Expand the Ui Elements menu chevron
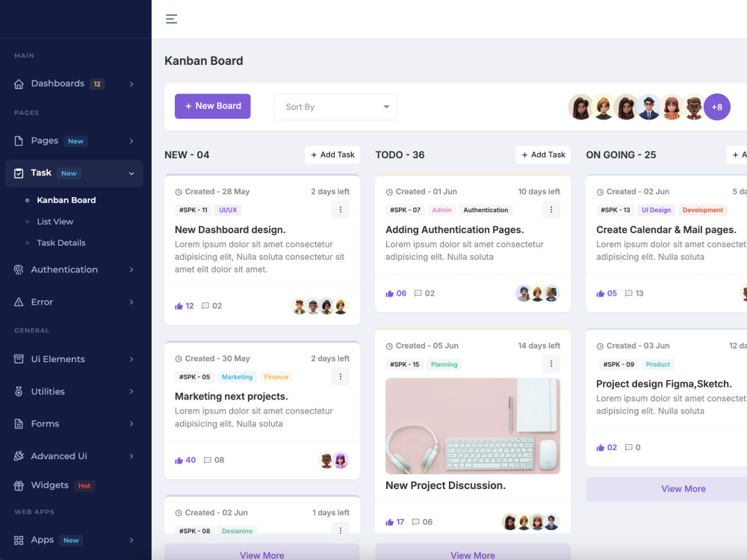Screen dimensions: 747x560 coord(131,359)
